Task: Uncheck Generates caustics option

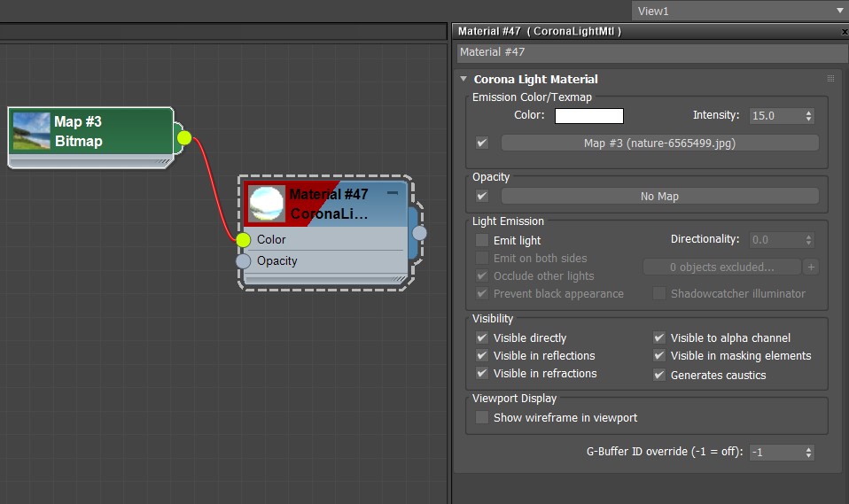Action: click(659, 375)
